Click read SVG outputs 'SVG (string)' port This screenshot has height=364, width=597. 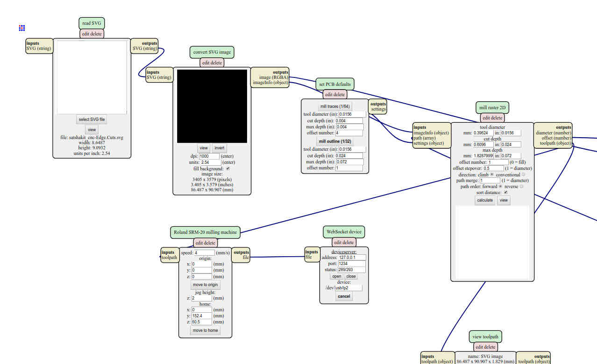[x=144, y=49]
